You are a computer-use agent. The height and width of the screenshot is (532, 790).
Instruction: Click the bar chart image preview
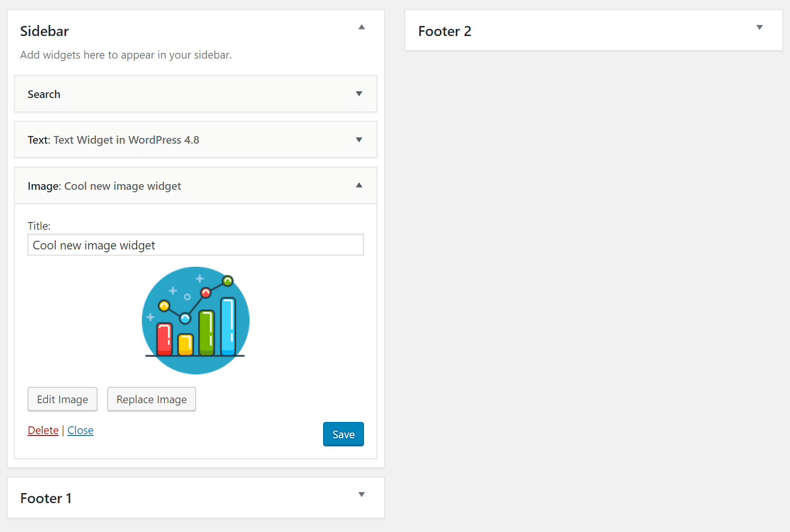coord(195,320)
